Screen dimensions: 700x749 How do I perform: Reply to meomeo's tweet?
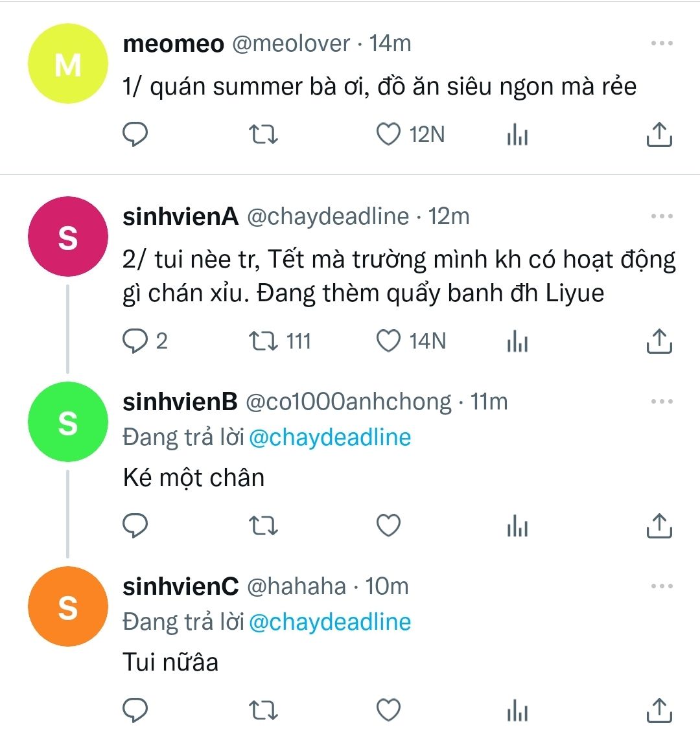(x=135, y=135)
